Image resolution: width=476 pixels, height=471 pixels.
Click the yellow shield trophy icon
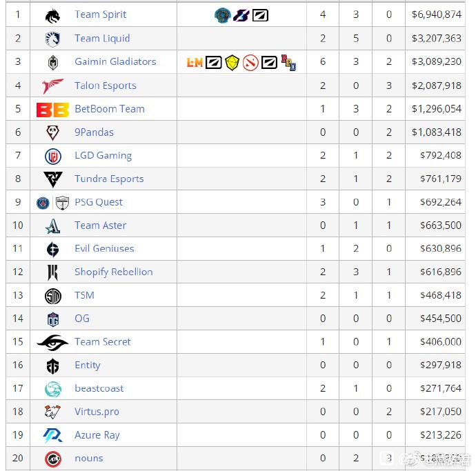click(x=232, y=63)
